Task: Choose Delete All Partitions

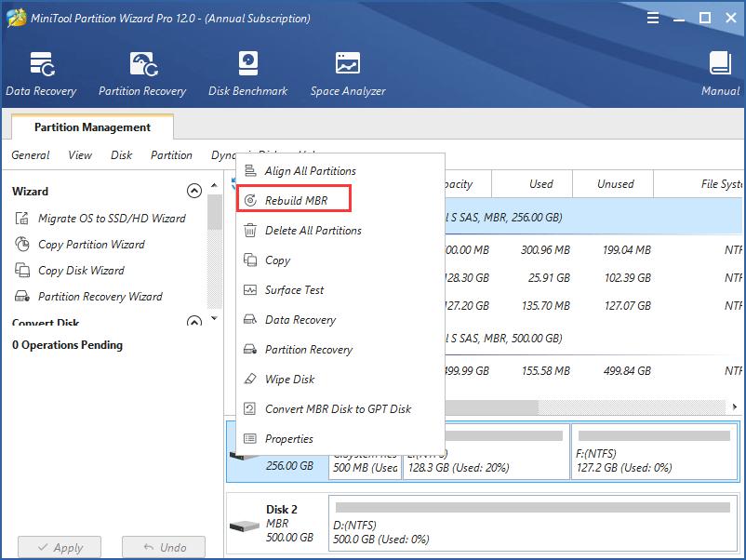Action: click(x=340, y=231)
